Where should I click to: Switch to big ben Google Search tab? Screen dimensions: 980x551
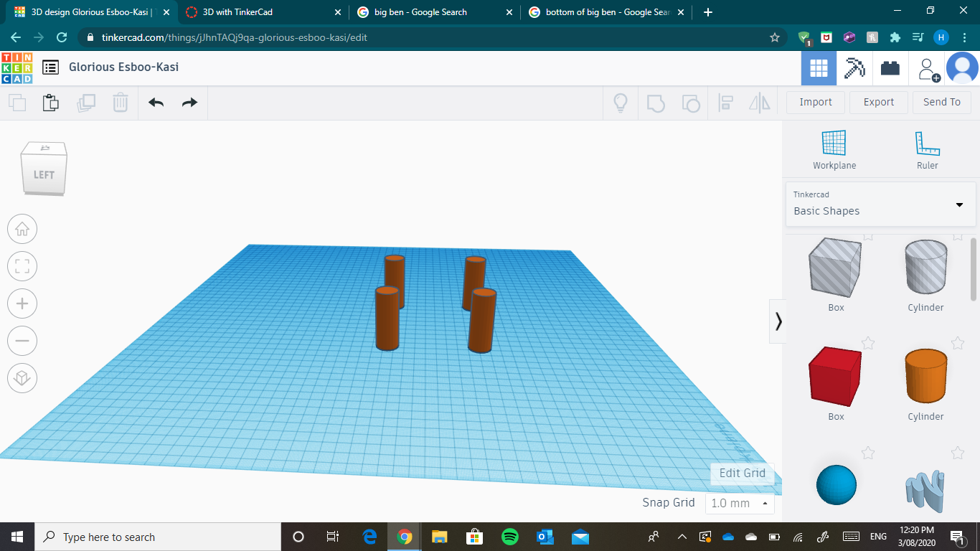(435, 12)
